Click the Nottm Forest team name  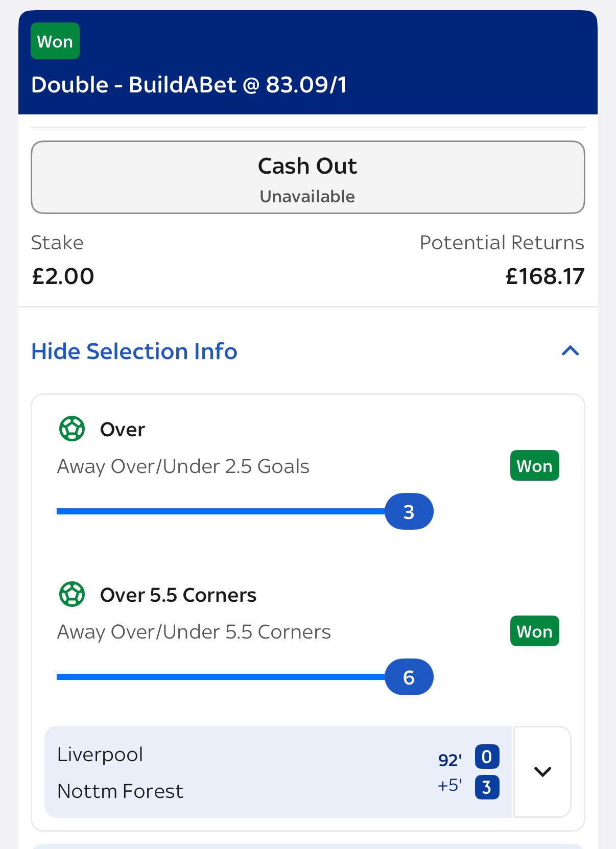coord(120,791)
